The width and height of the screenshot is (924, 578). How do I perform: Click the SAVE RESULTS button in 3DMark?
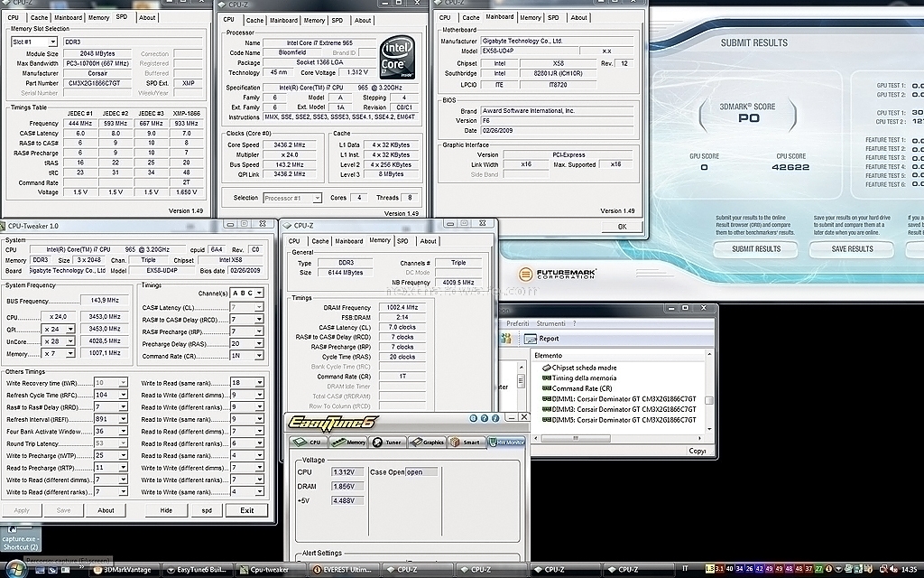pyautogui.click(x=852, y=249)
